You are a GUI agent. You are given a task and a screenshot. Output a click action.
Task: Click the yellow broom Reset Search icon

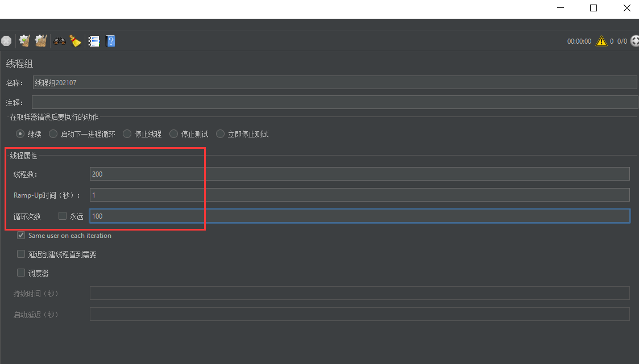76,41
